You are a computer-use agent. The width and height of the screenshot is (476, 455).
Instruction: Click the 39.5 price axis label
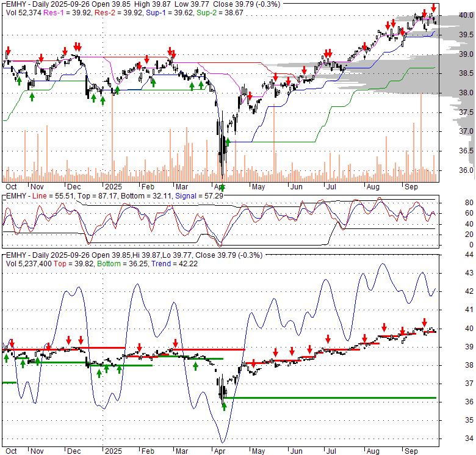pyautogui.click(x=466, y=35)
